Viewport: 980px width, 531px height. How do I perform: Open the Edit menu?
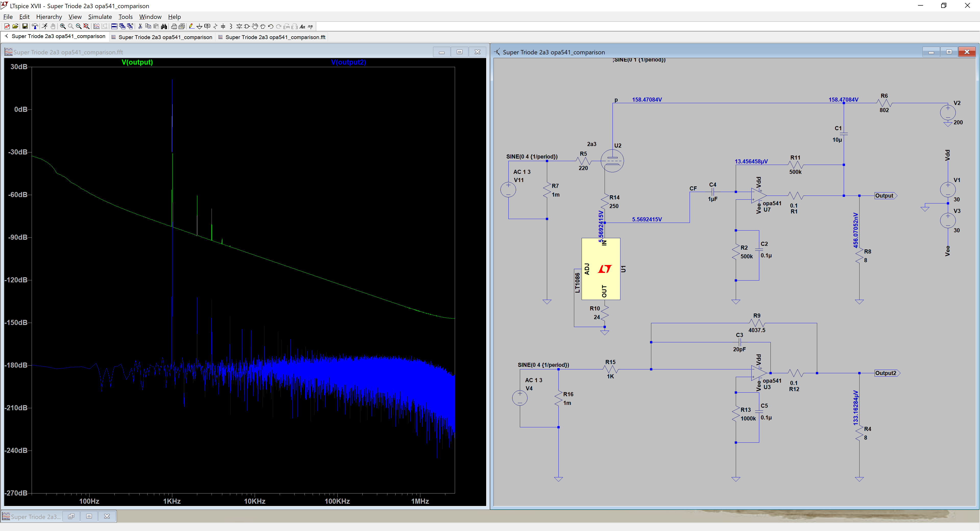(24, 17)
